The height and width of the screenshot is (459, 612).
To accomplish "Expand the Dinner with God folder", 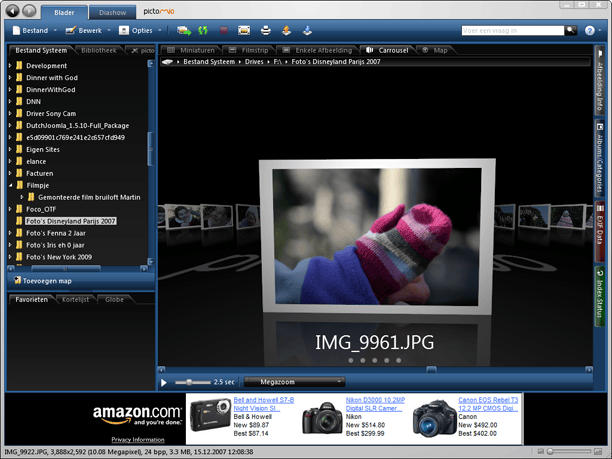I will [x=11, y=78].
